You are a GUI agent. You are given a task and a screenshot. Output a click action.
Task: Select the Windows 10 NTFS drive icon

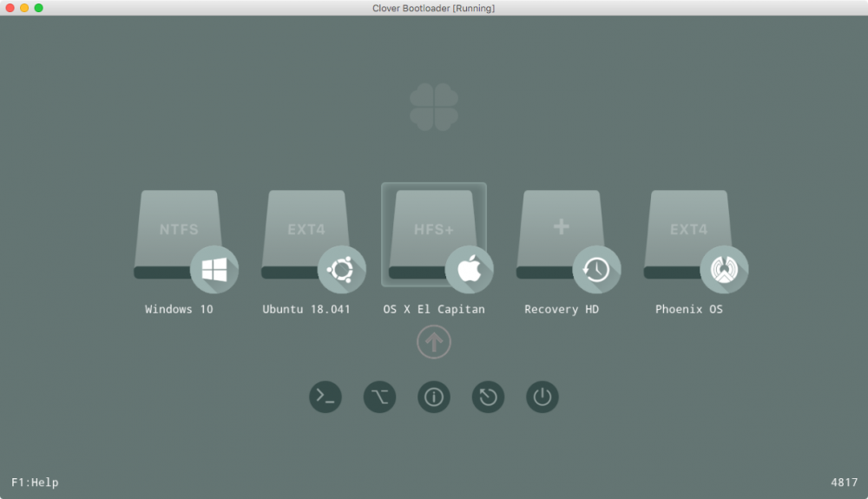pyautogui.click(x=186, y=242)
